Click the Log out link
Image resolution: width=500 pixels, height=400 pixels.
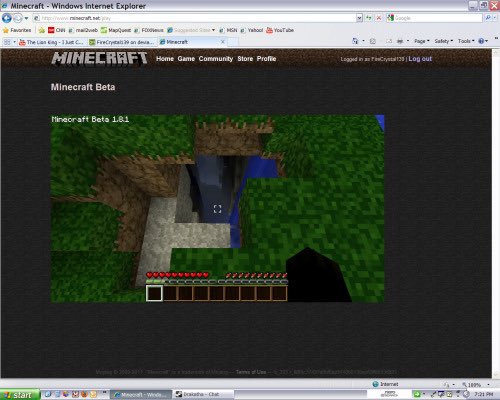click(420, 59)
